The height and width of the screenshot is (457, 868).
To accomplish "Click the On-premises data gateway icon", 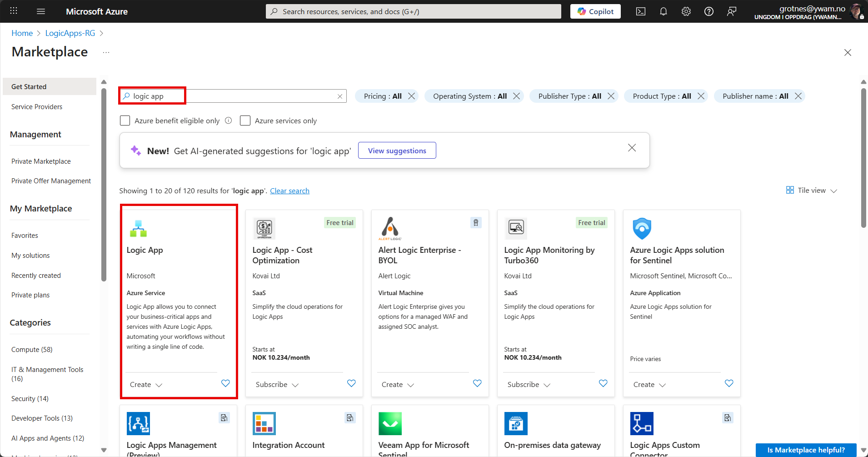I will pyautogui.click(x=516, y=423).
